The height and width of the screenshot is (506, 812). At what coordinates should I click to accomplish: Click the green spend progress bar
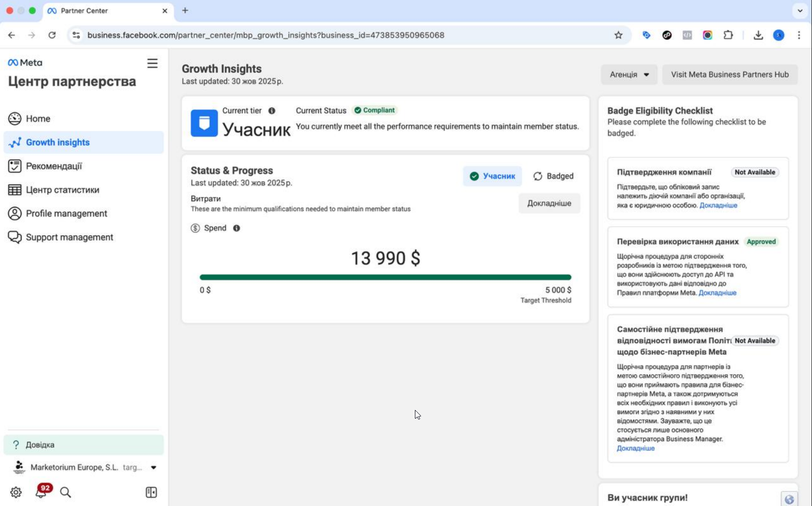385,277
